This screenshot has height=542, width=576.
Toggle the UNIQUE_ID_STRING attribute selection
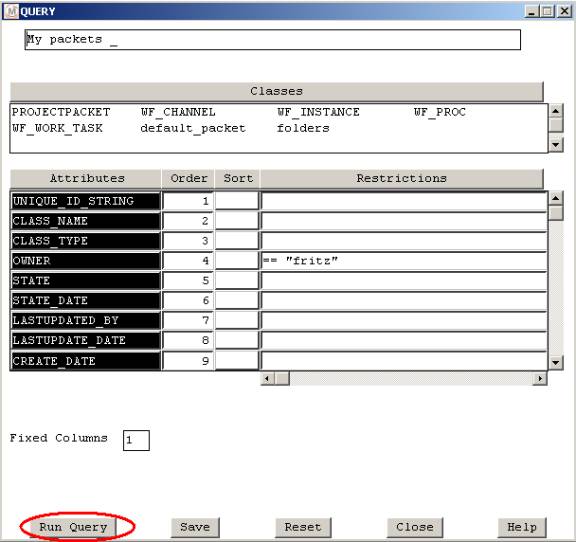pos(86,201)
